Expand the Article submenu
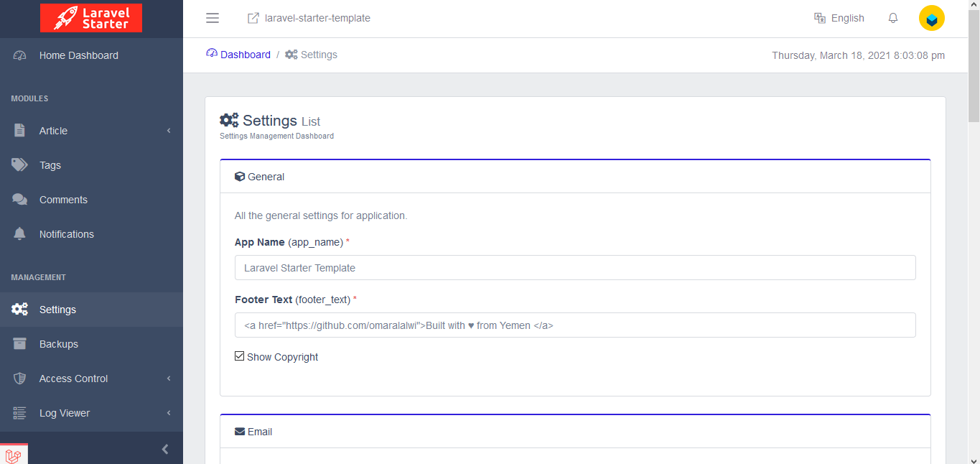 click(91, 131)
